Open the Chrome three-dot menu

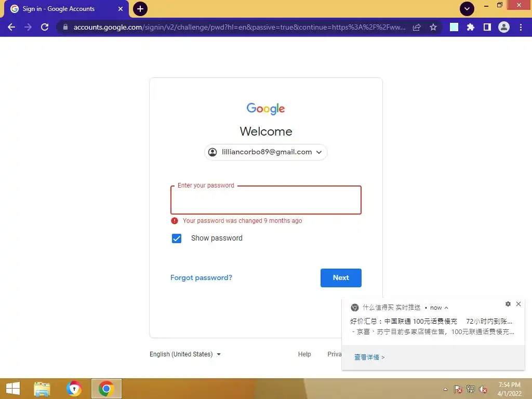click(521, 27)
